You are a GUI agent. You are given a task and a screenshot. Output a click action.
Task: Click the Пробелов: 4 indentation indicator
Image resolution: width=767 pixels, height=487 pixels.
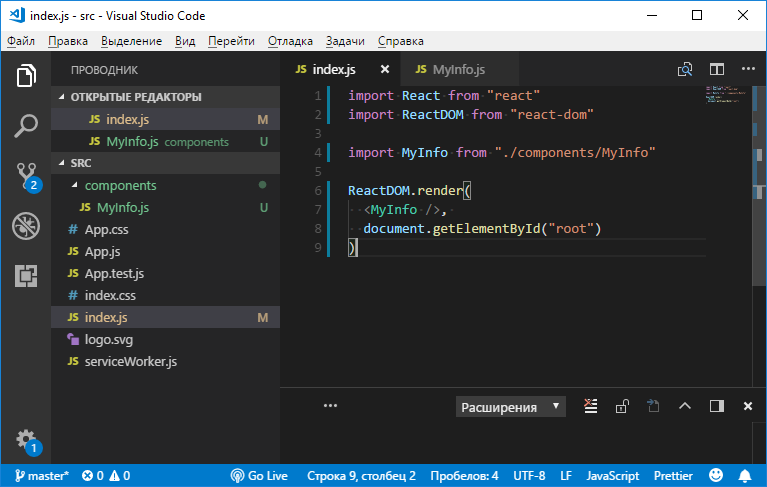coord(464,475)
